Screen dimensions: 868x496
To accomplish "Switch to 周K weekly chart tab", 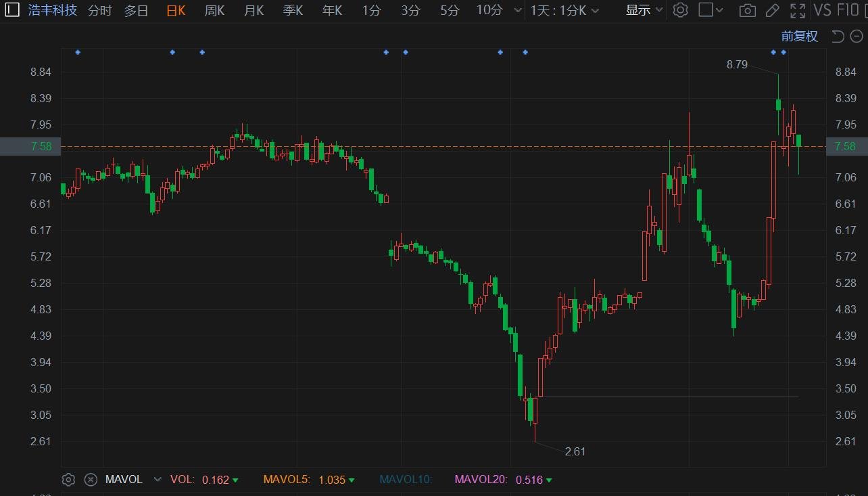I will click(x=214, y=10).
